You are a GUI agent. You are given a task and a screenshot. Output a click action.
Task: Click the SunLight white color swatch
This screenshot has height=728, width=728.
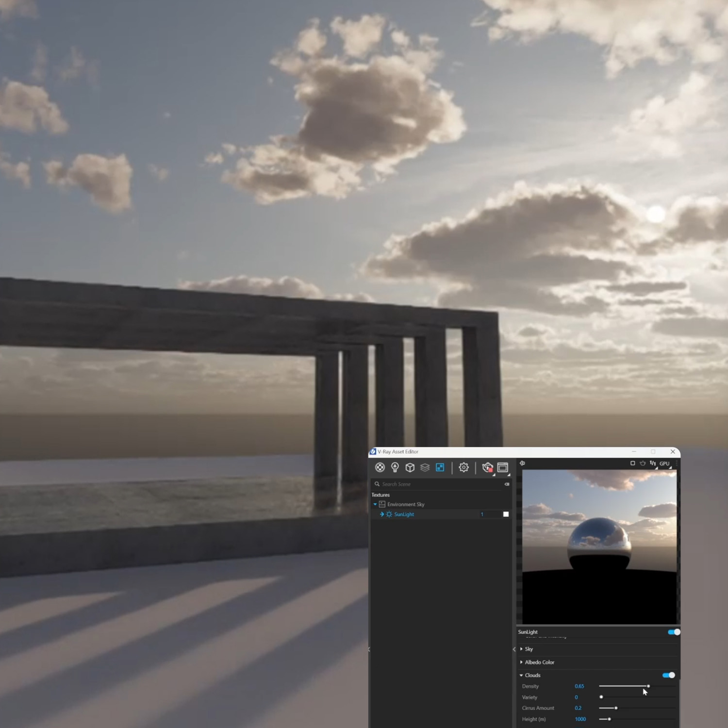point(506,514)
